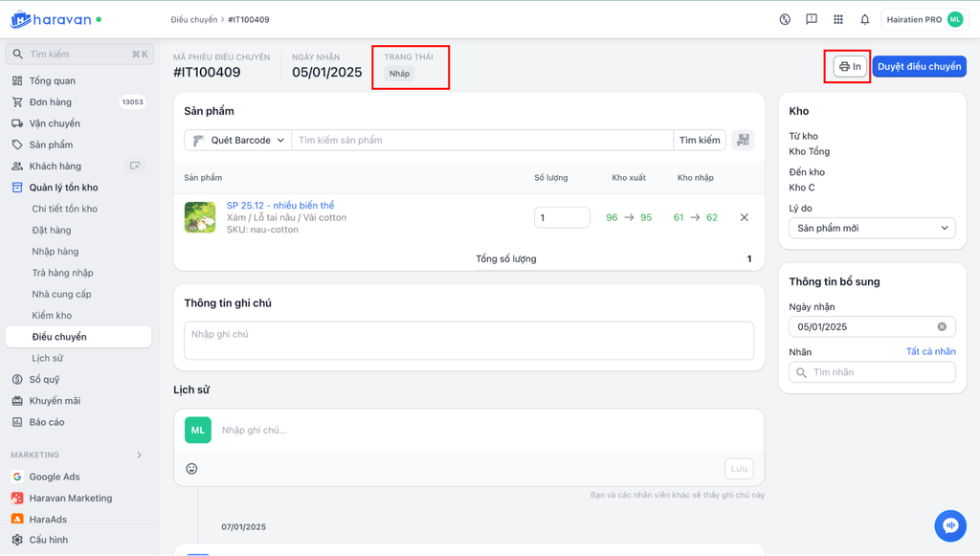Expand the Marketing section chevron
This screenshot has width=980, height=556.
click(x=139, y=456)
